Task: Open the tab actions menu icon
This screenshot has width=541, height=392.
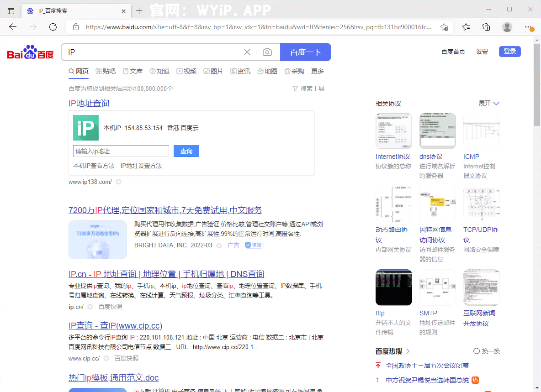Action: [x=11, y=11]
